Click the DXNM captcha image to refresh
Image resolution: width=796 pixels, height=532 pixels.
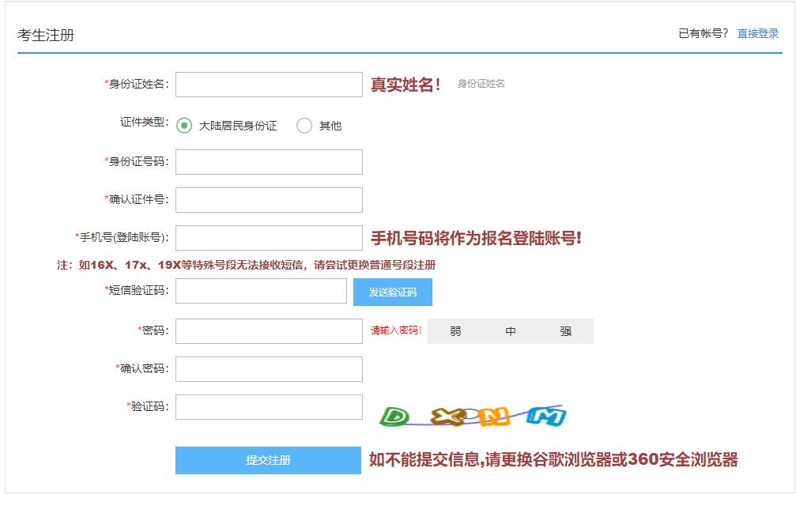[473, 414]
